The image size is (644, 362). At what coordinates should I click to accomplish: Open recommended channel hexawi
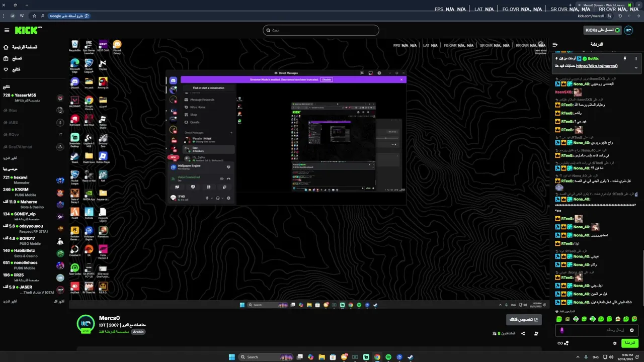tap(33, 180)
